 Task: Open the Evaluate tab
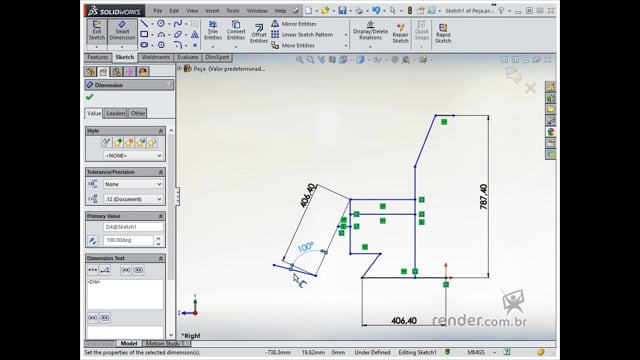click(x=188, y=57)
